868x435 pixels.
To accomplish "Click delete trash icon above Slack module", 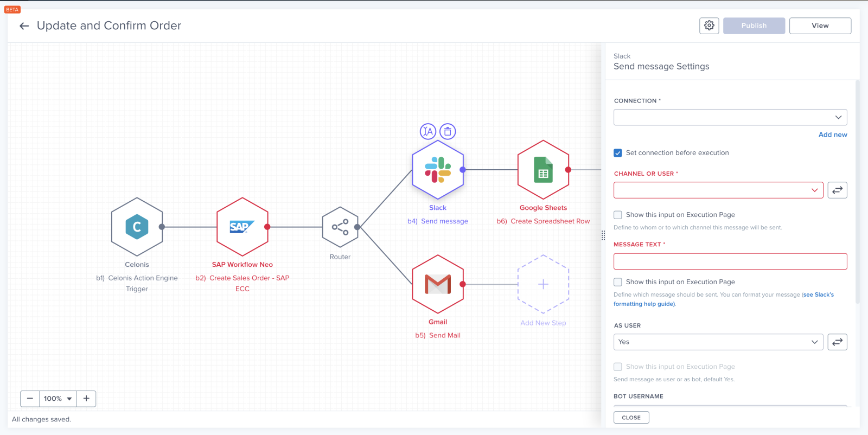I will 448,131.
